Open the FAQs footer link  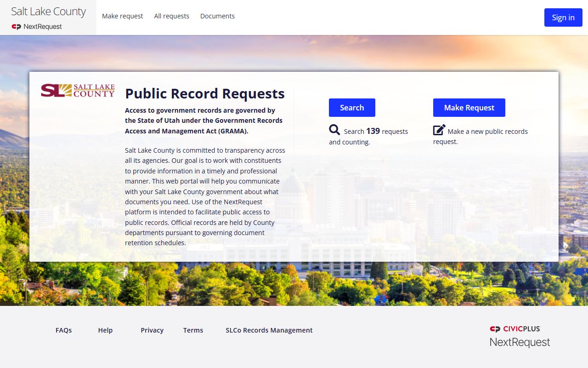pos(64,330)
